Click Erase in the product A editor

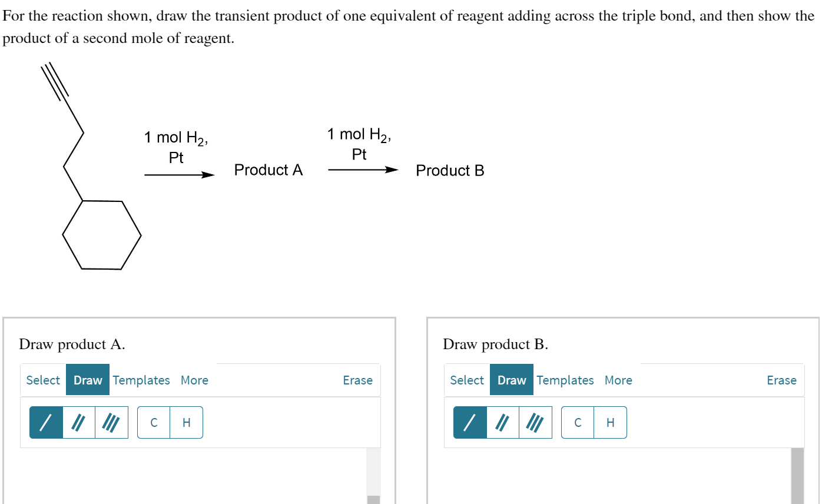[x=358, y=380]
